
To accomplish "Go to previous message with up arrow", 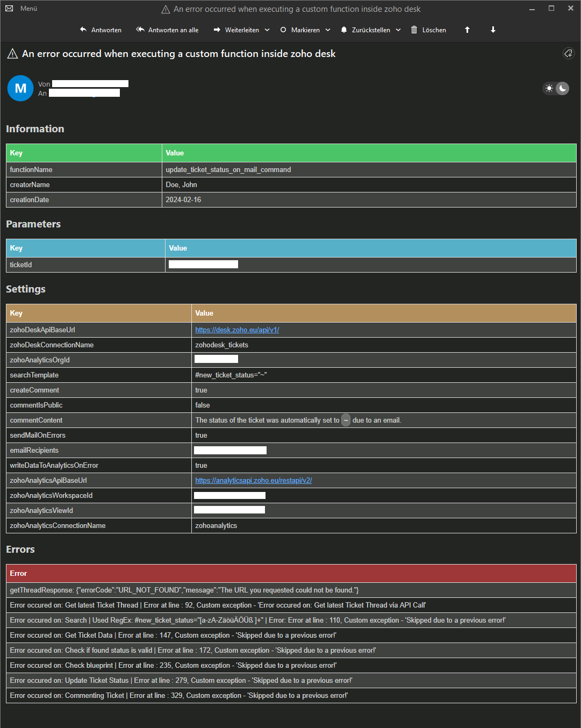I will coord(468,30).
